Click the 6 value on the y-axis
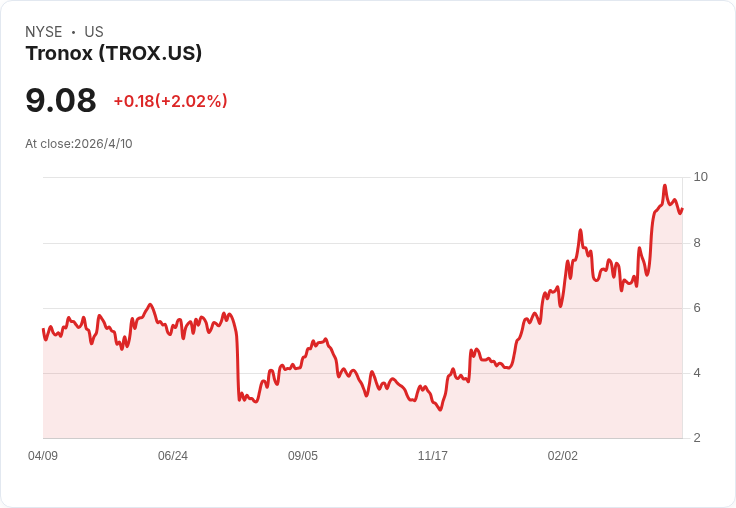Image resolution: width=736 pixels, height=508 pixels. 697,308
